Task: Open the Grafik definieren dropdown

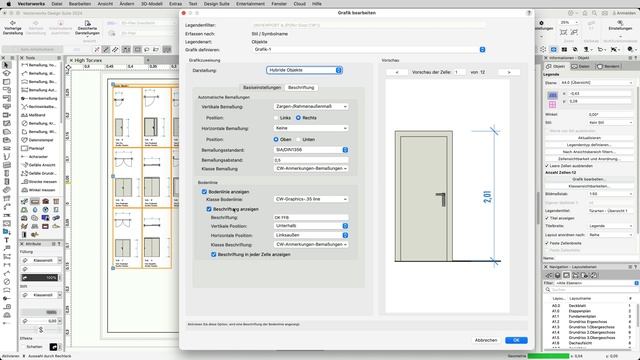Action: (369, 49)
